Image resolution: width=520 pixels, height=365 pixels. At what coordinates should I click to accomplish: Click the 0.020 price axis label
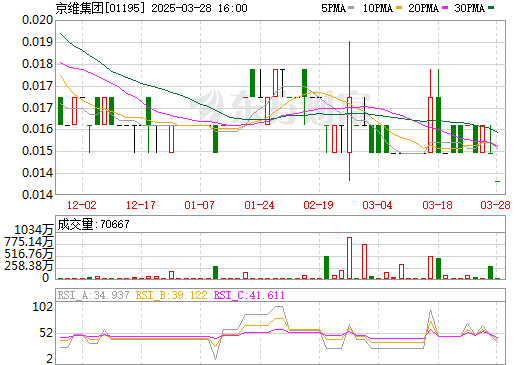[x=37, y=20]
